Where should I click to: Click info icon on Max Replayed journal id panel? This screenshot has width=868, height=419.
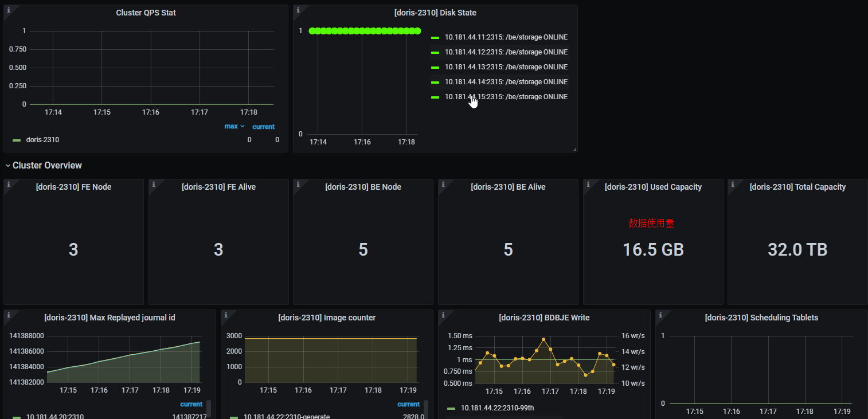click(9, 315)
